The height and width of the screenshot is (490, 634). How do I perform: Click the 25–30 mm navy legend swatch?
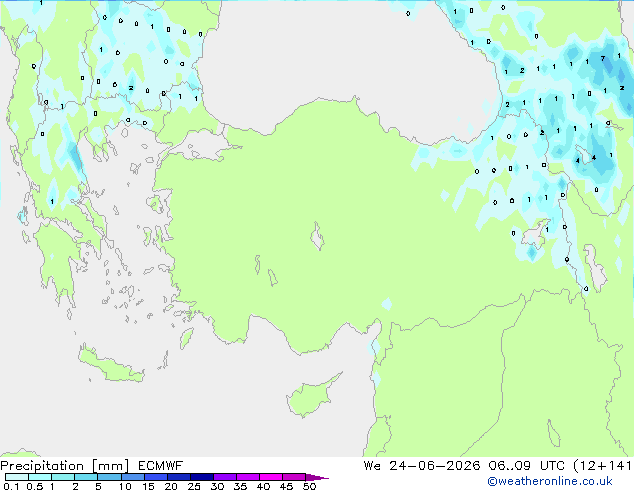click(x=201, y=477)
